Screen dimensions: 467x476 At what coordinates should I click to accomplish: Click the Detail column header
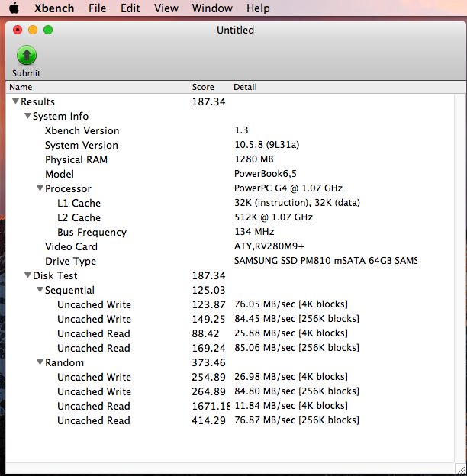pos(245,87)
